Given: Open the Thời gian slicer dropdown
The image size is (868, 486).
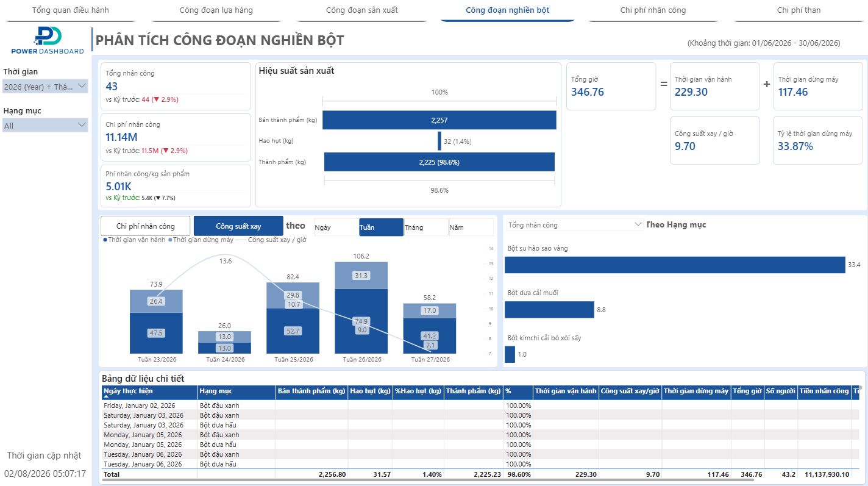Looking at the screenshot, I should (x=46, y=87).
